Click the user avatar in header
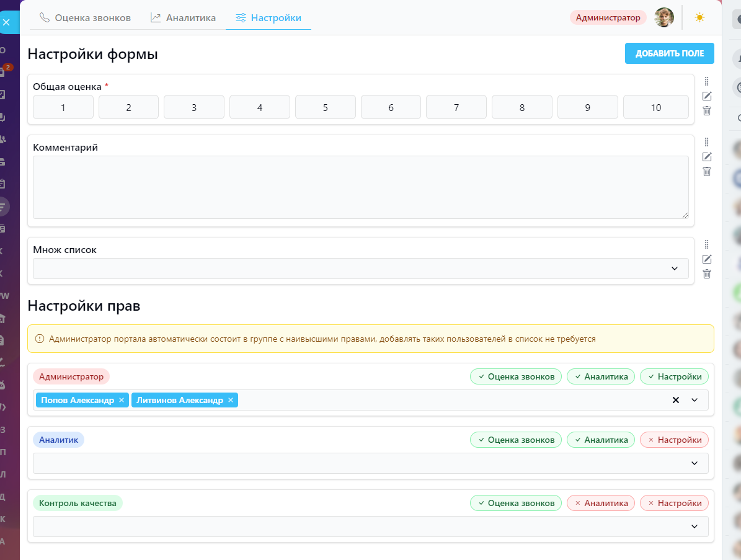Image resolution: width=741 pixels, height=560 pixels. tap(664, 17)
